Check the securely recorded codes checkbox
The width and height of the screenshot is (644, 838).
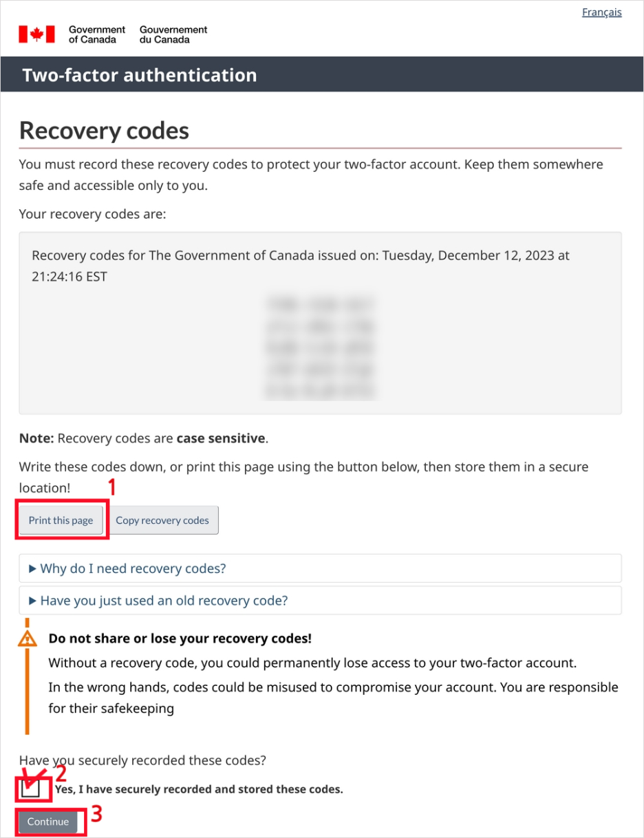point(30,788)
